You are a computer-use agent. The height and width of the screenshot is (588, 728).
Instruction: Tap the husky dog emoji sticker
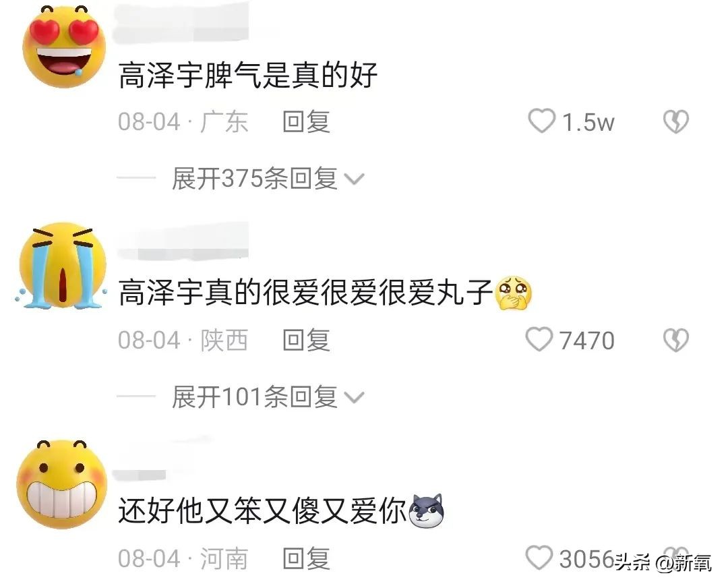click(426, 511)
